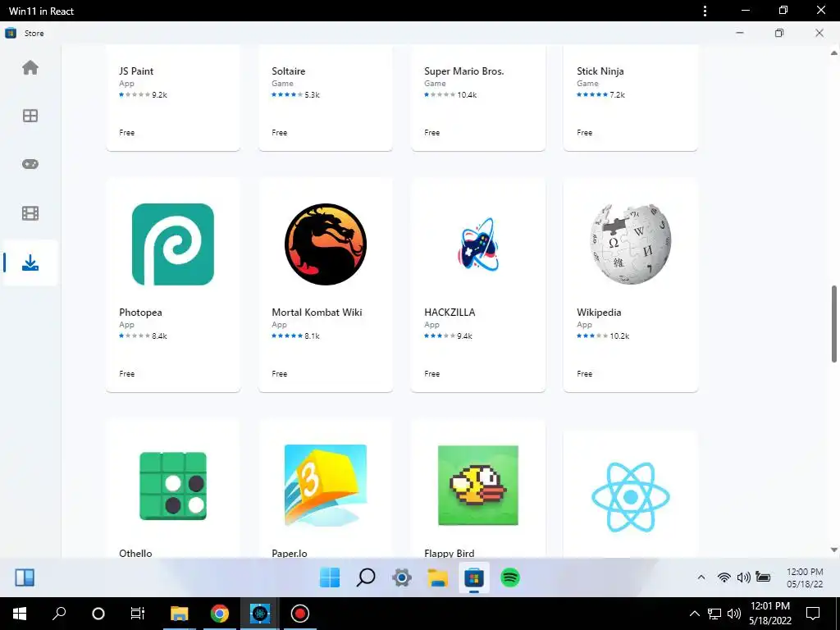Click the HACKZILLA gamepad logo
Viewport: 840px width, 630px height.
[x=478, y=244]
